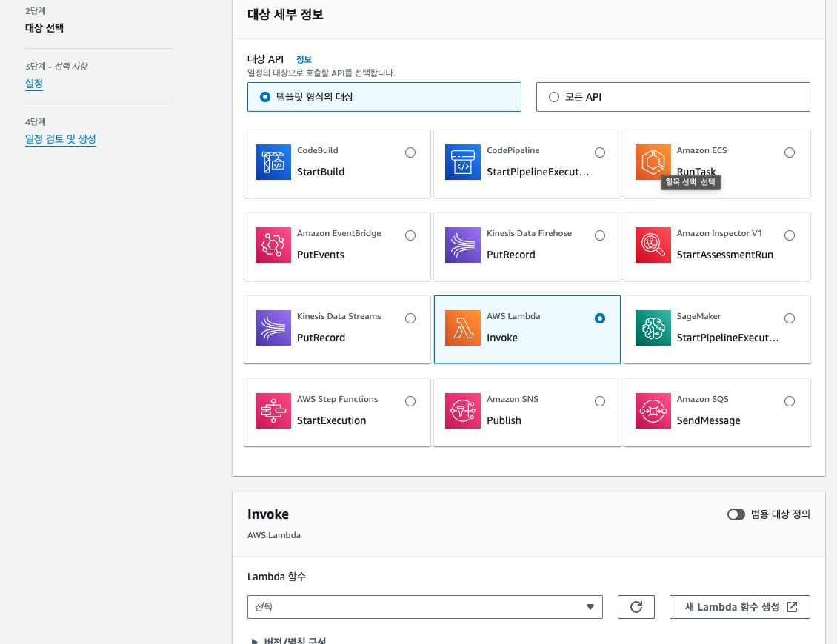Image resolution: width=837 pixels, height=644 pixels.
Task: Click the AWS Lambda icon
Action: (463, 328)
